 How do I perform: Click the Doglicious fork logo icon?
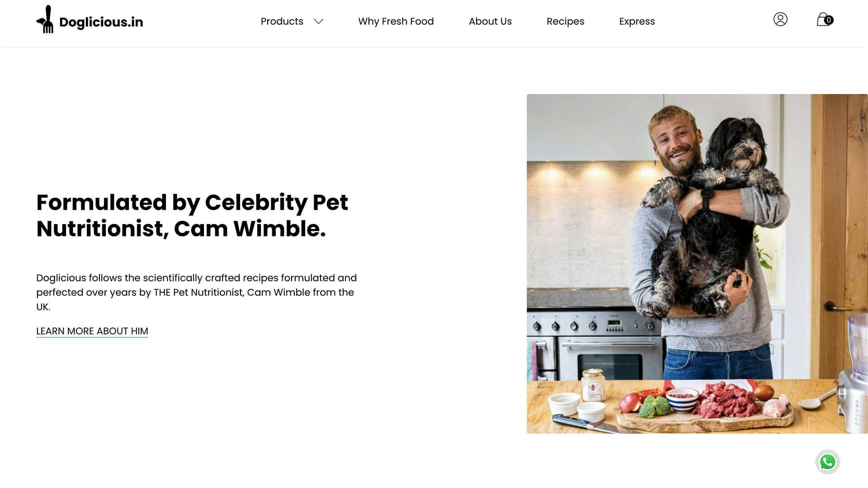(x=45, y=19)
